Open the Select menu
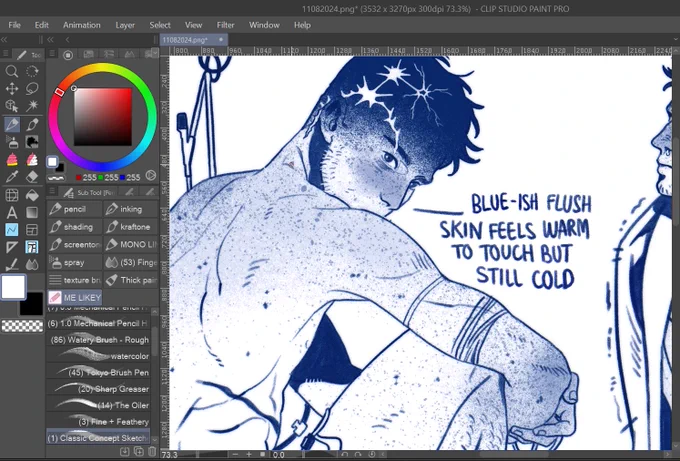The height and width of the screenshot is (461, 680). [x=160, y=25]
